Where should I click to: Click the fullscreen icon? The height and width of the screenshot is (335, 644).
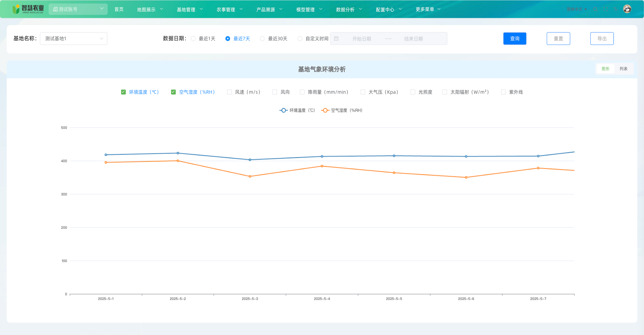(x=605, y=9)
